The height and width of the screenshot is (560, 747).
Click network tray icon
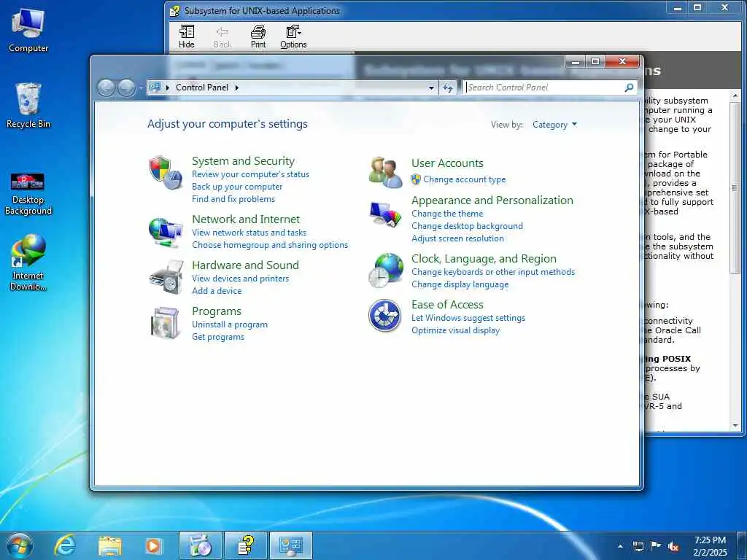(x=638, y=547)
